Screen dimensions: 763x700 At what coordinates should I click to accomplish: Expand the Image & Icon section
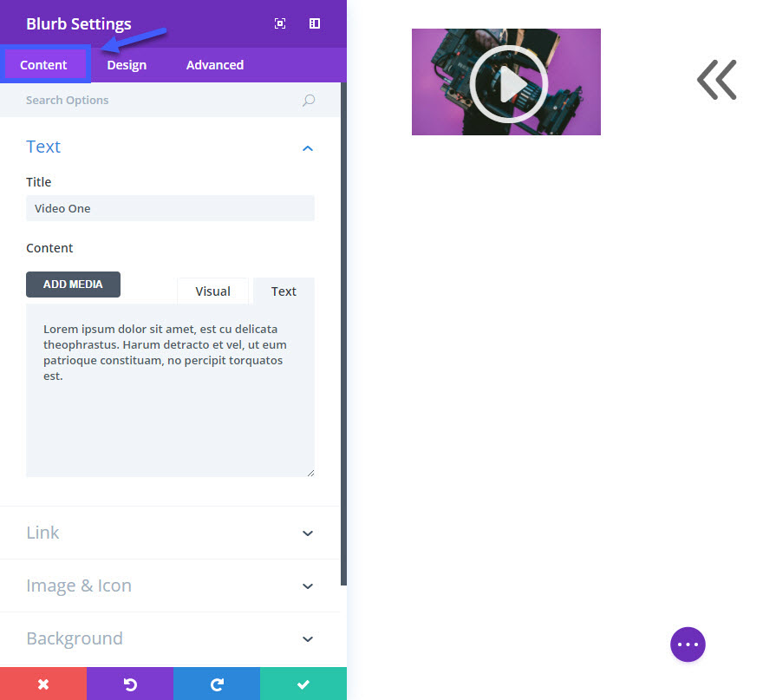point(170,586)
